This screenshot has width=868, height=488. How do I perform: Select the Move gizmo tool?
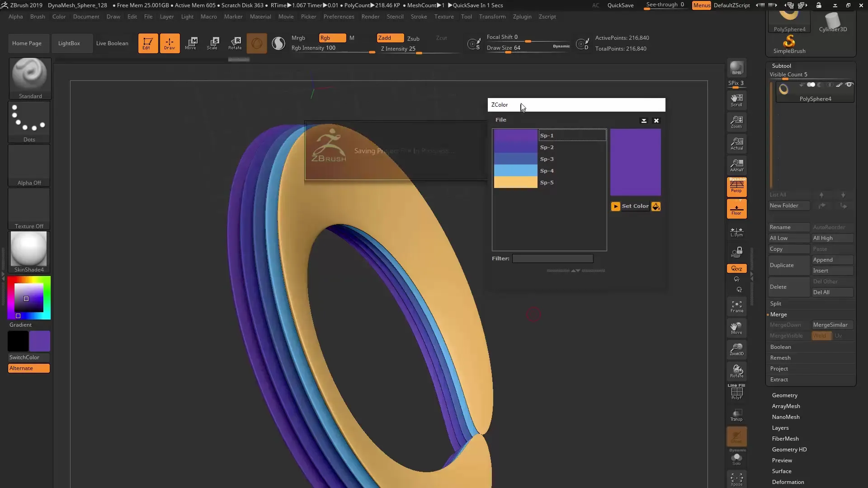[x=191, y=43]
